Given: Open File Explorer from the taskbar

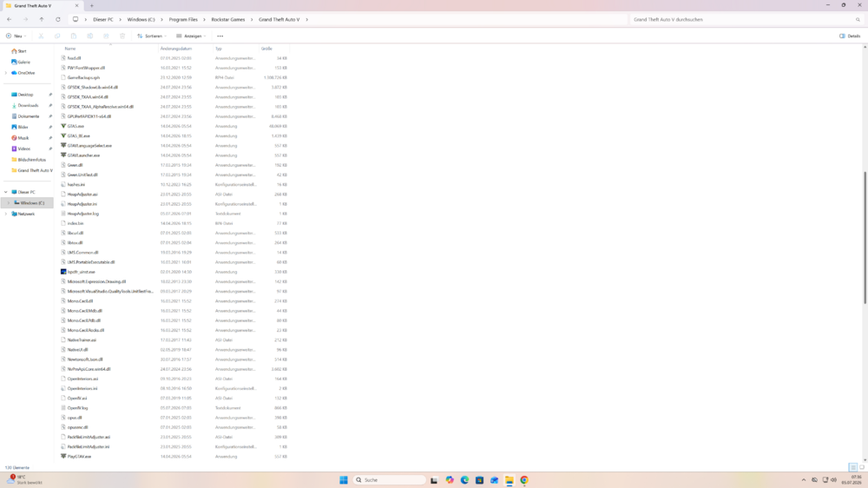Looking at the screenshot, I should (x=510, y=480).
